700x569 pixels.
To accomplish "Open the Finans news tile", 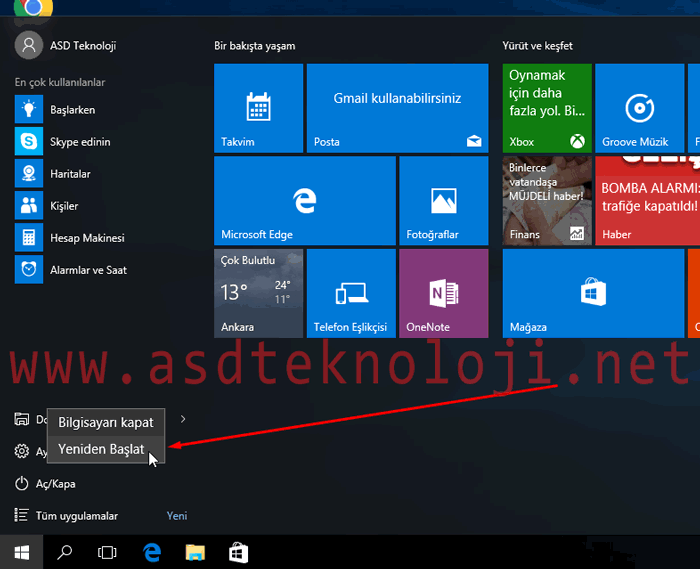I will click(547, 200).
